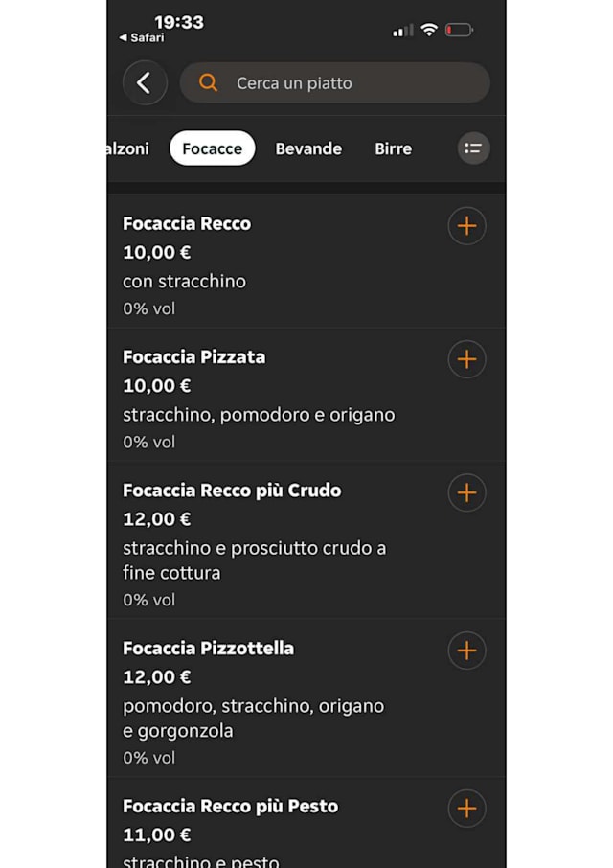Open Focaccia Recco item details
Image resolution: width=613 pixels, height=868 pixels.
[x=187, y=224]
